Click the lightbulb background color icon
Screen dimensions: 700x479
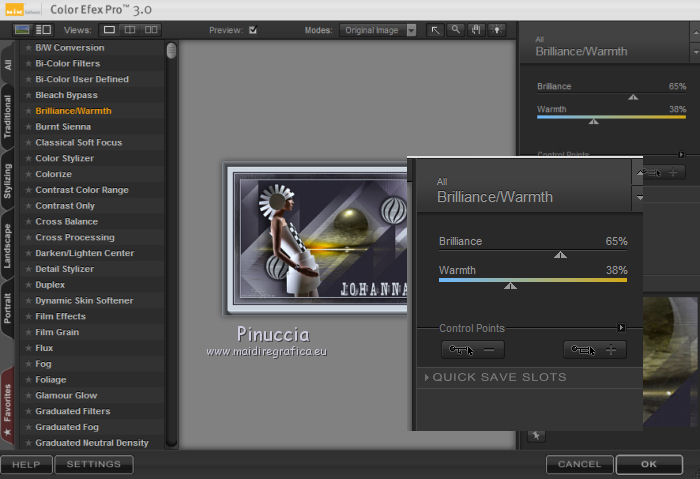495,30
